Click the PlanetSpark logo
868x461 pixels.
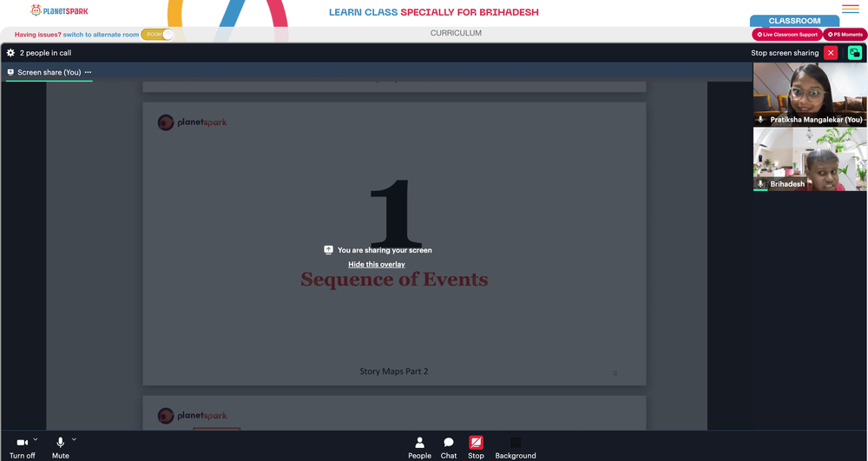pos(59,10)
